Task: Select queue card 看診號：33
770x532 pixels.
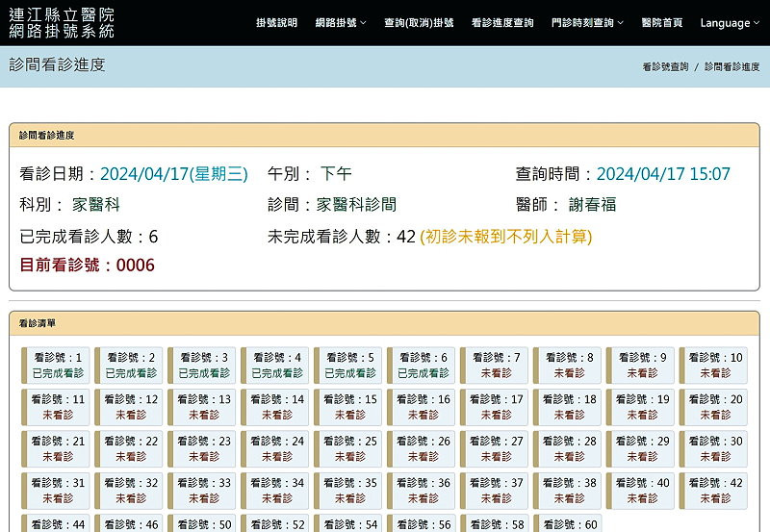Action: click(201, 491)
